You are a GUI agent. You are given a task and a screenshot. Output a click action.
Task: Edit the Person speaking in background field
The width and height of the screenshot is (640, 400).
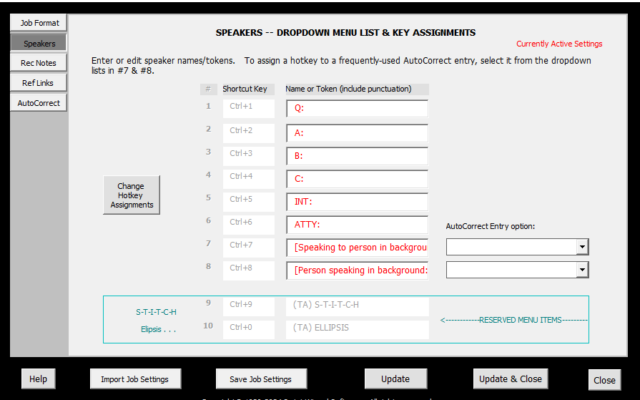click(357, 270)
